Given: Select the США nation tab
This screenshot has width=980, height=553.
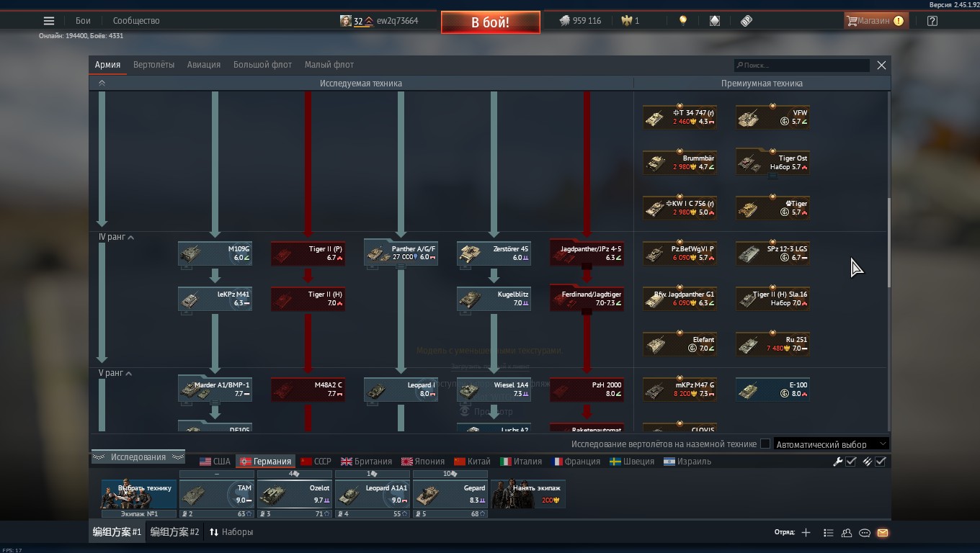Looking at the screenshot, I should 215,462.
